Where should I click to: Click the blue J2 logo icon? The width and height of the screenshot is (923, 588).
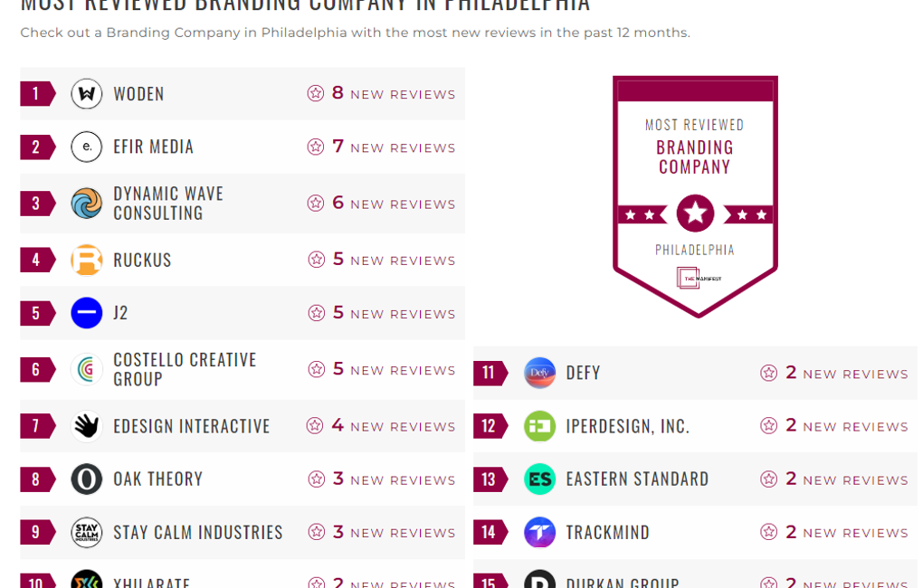87,313
